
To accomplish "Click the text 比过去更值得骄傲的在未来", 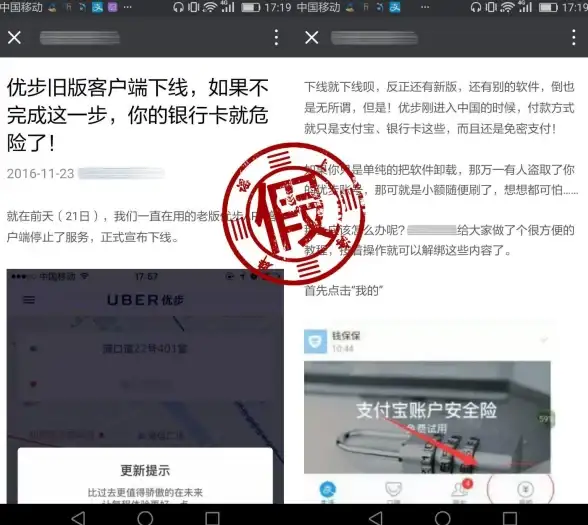I will (145, 492).
